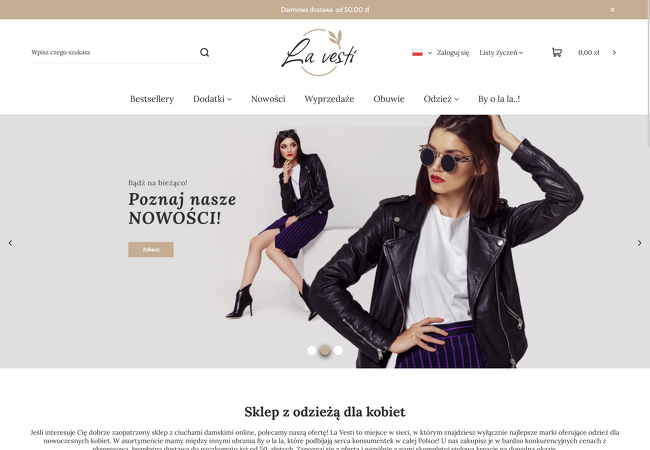
Task: Dismiss the free delivery banner
Action: point(612,10)
